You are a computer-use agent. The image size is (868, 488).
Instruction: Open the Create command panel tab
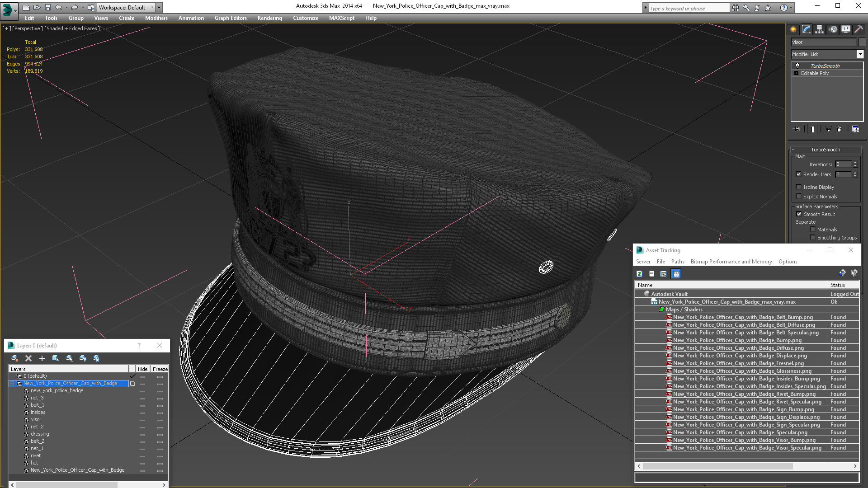[x=793, y=29]
